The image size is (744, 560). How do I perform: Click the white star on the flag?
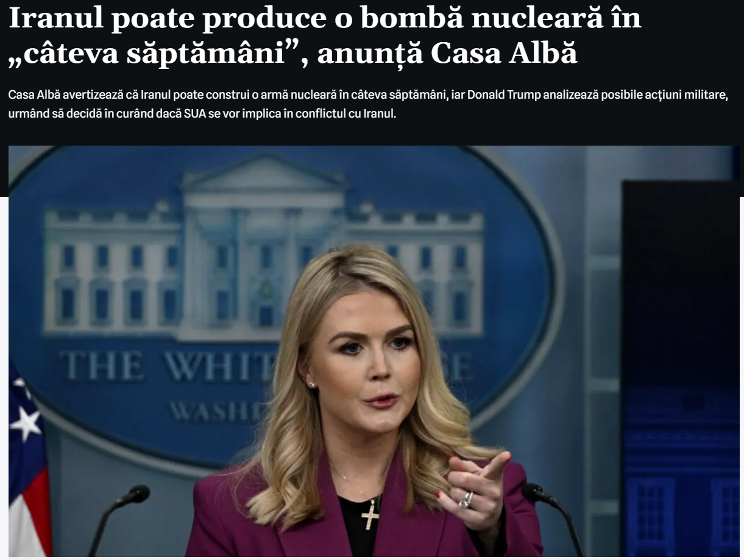(x=26, y=422)
